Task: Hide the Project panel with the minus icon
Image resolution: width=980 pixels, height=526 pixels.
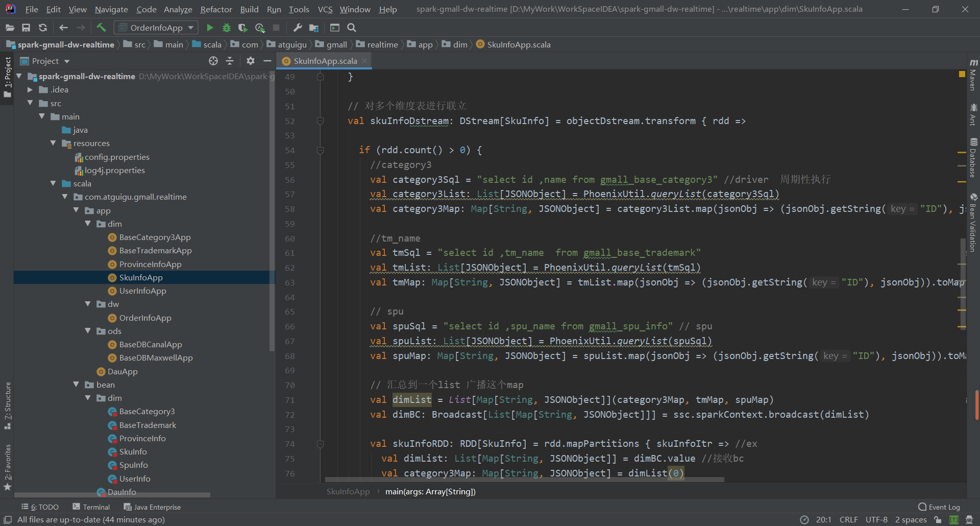Action: 267,61
